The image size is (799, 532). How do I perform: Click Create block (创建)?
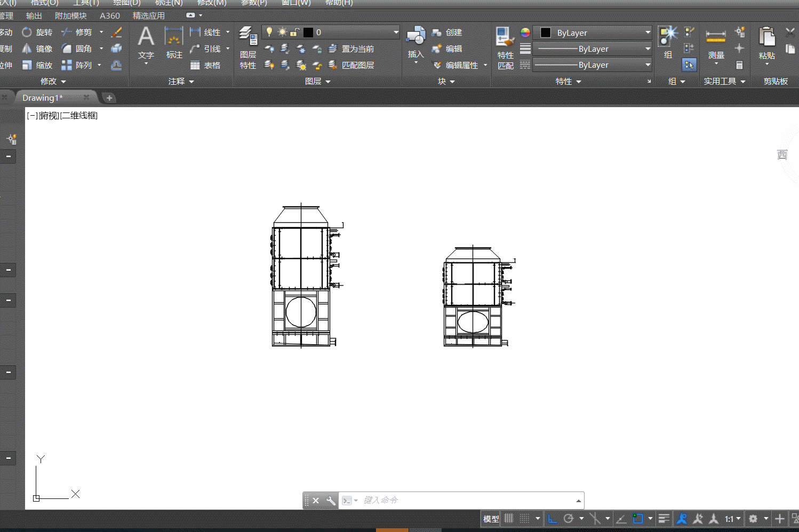point(446,33)
